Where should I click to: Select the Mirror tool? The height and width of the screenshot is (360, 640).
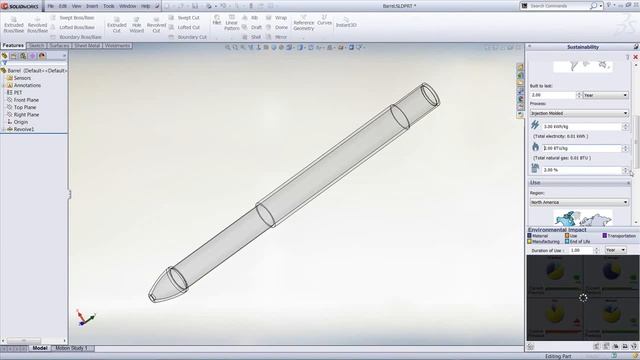[x=277, y=37]
